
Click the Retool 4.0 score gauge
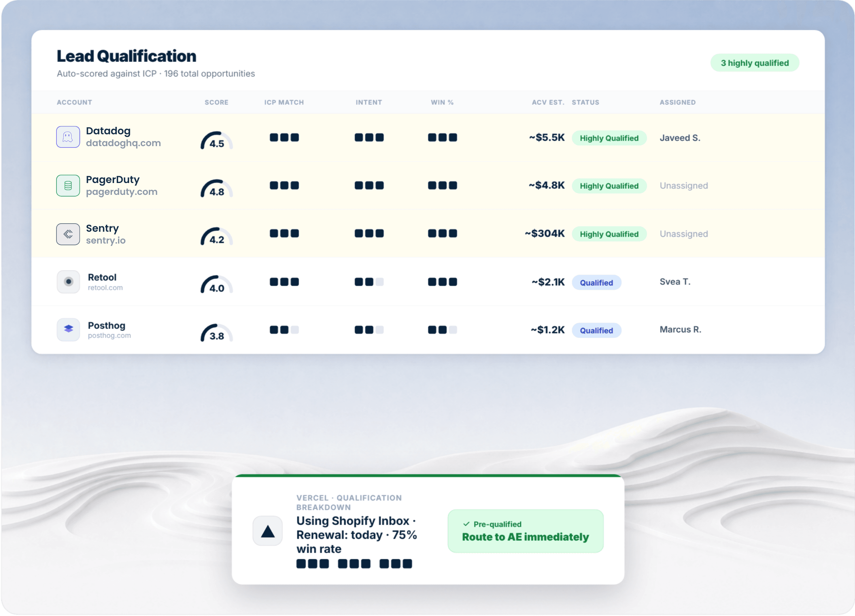(216, 284)
